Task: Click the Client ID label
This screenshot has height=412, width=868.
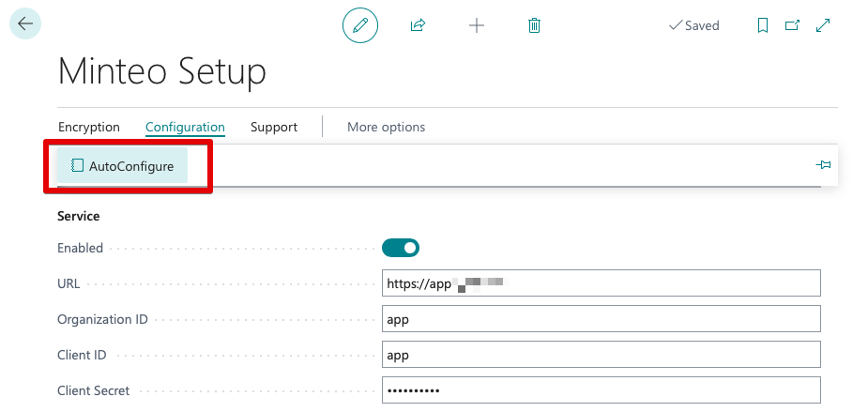Action: pos(82,355)
